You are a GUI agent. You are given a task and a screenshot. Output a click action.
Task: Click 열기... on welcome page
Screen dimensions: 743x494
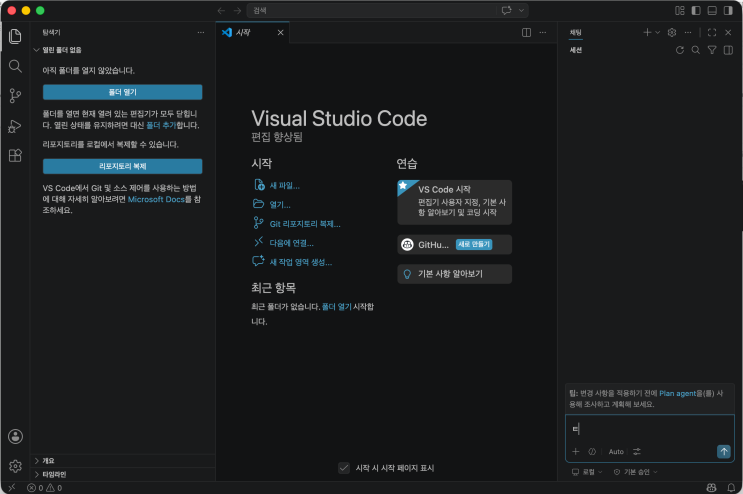272,205
